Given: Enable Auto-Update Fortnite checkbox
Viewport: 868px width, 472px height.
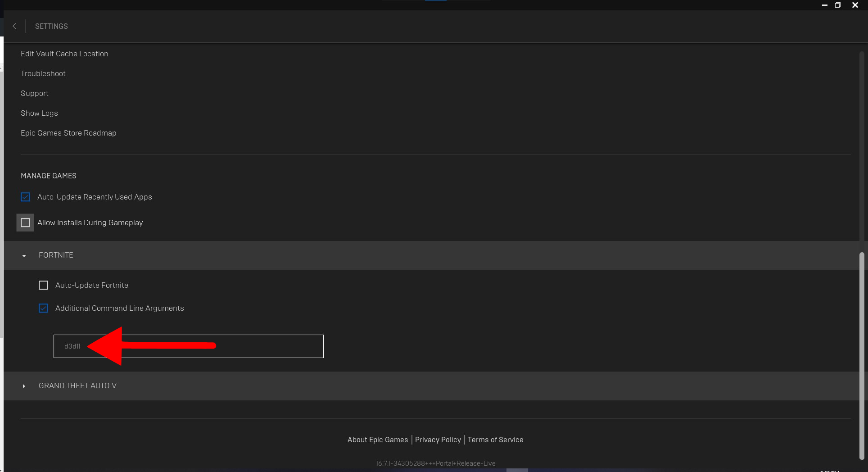Looking at the screenshot, I should pos(43,285).
